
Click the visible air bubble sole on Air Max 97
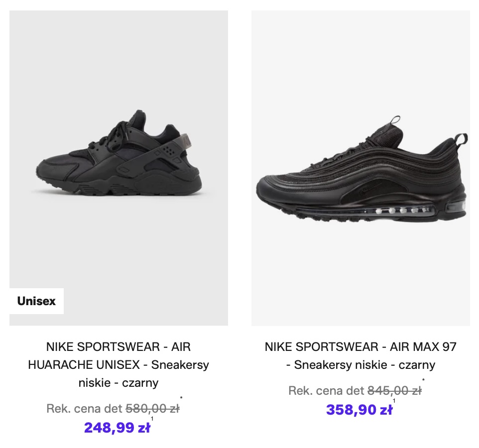click(x=398, y=211)
